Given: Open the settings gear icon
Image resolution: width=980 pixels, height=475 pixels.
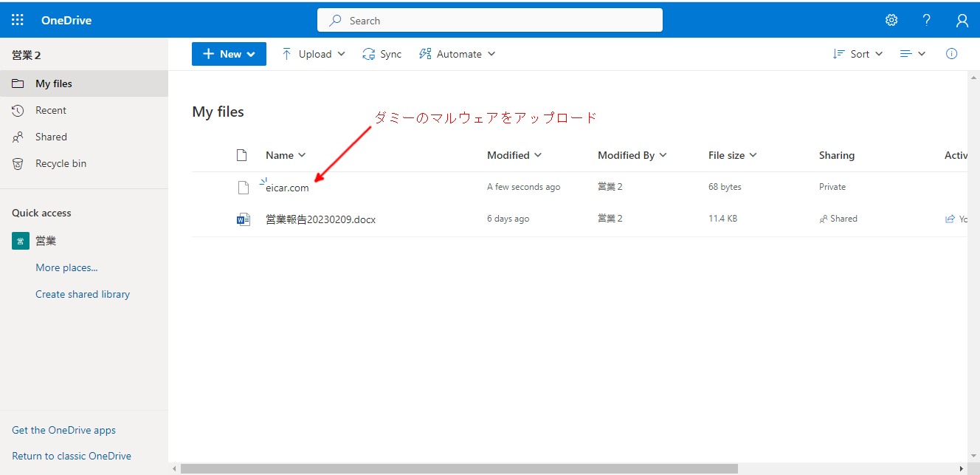Looking at the screenshot, I should pos(891,20).
